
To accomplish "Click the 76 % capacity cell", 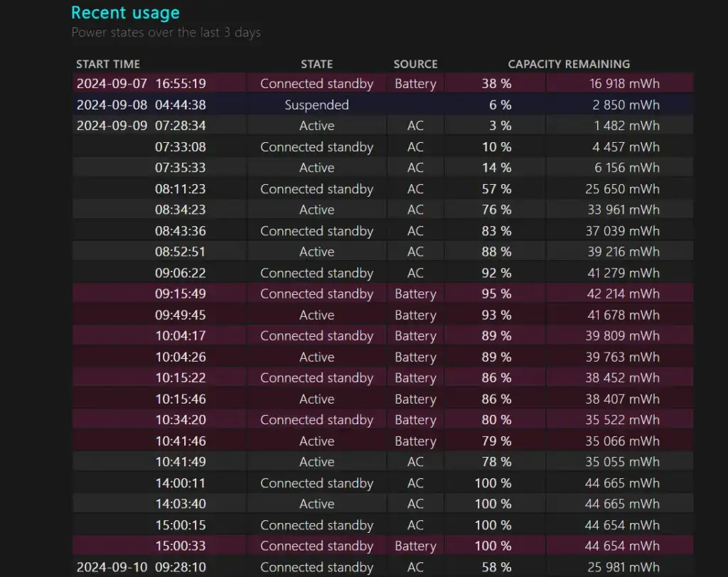I will click(496, 210).
